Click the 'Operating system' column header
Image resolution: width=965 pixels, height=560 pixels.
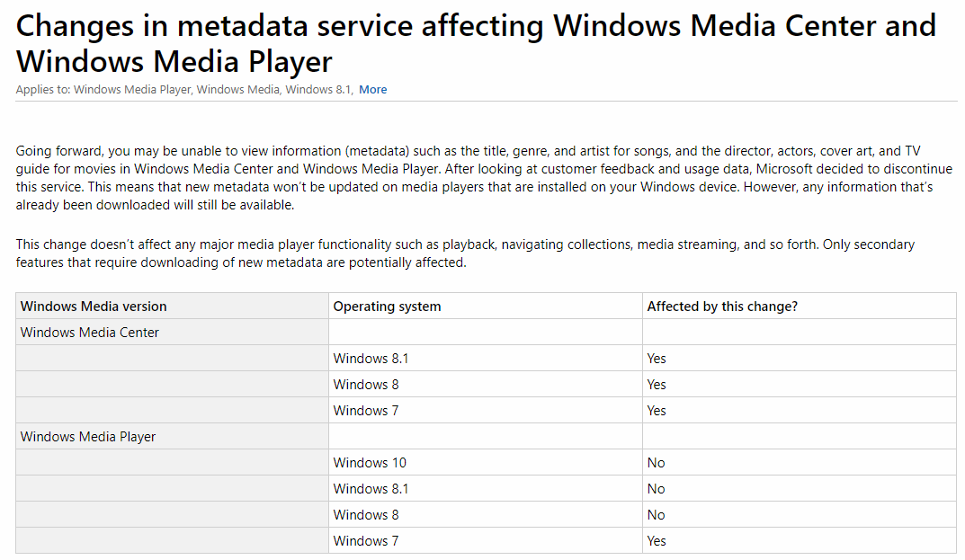click(x=387, y=307)
